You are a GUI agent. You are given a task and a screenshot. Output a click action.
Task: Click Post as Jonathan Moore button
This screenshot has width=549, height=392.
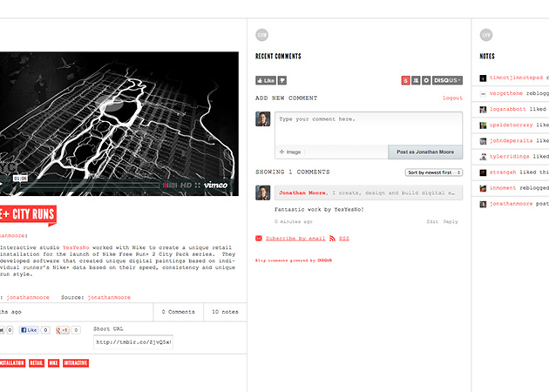[x=425, y=152]
